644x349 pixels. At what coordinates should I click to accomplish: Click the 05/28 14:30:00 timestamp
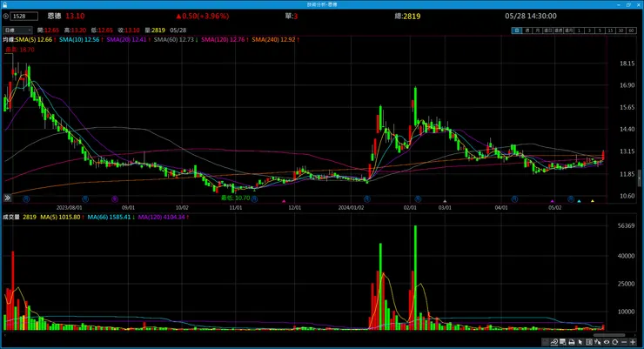click(x=531, y=16)
